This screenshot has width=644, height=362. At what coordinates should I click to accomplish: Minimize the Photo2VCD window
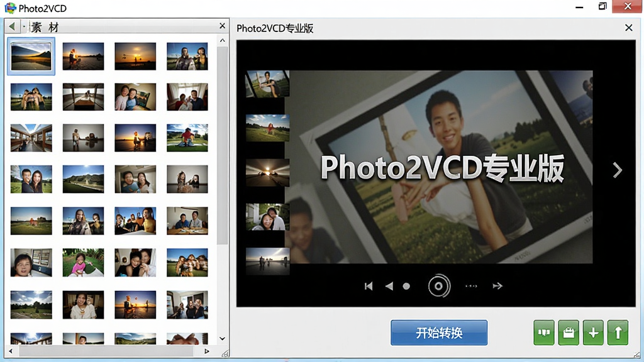click(x=579, y=7)
